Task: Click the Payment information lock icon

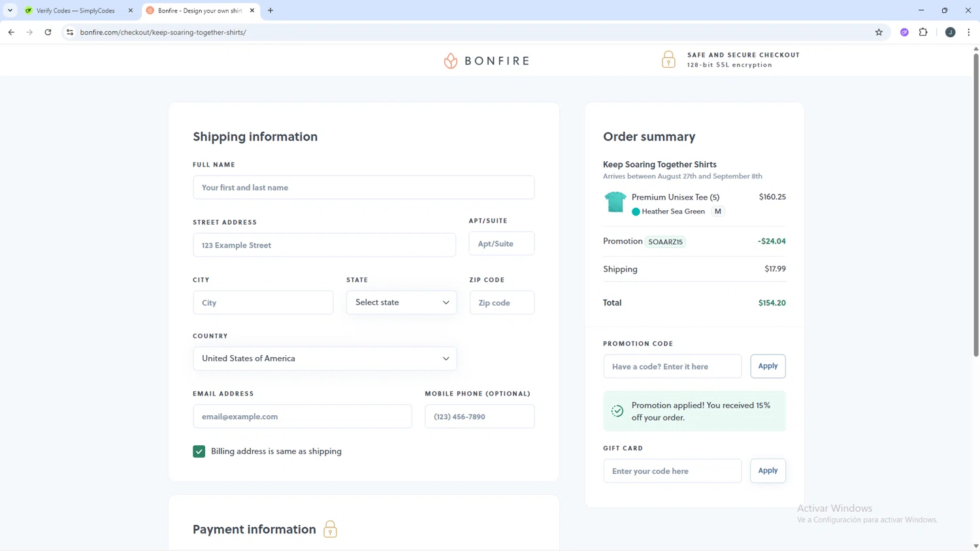Action: [x=331, y=529]
